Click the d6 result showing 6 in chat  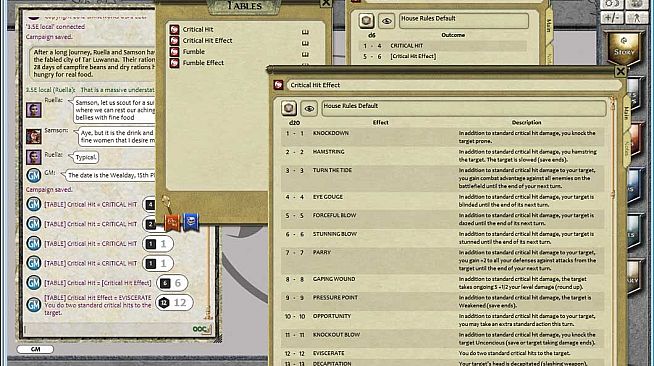pos(172,283)
